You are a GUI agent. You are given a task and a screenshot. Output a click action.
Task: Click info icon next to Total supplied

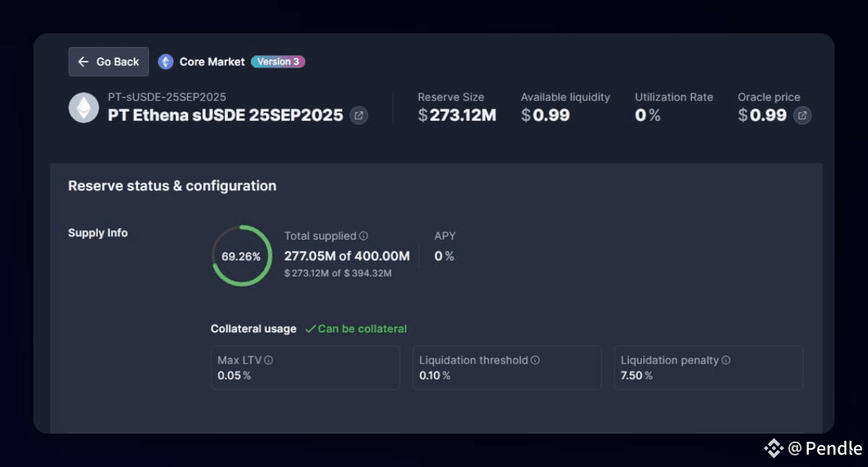click(x=364, y=236)
